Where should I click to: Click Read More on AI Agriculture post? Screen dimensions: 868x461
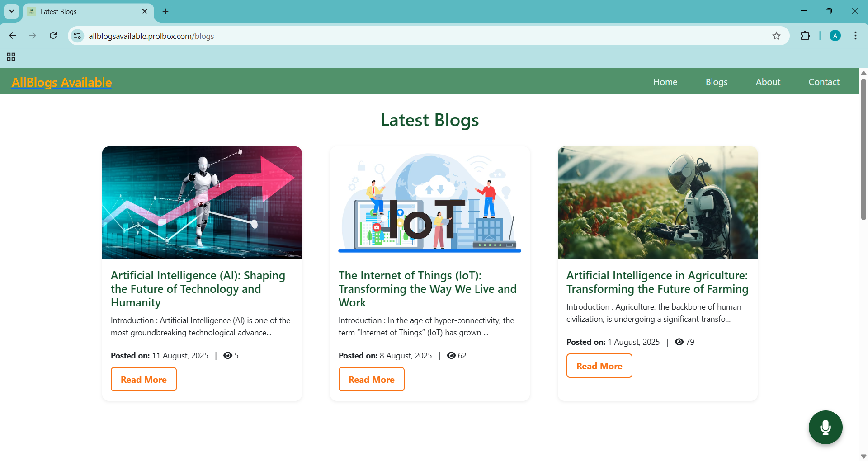coord(599,366)
